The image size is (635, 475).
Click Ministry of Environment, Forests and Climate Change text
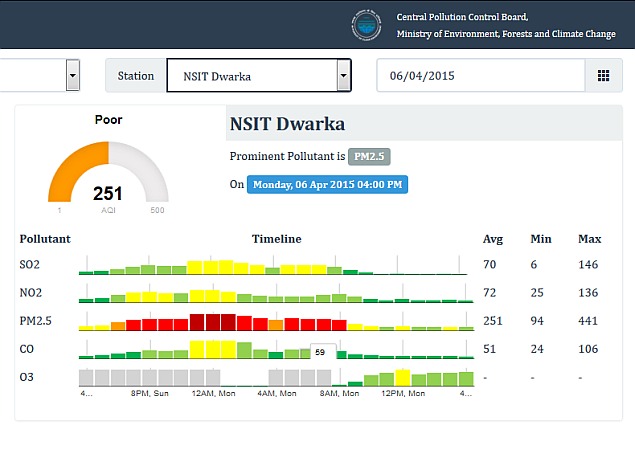506,34
